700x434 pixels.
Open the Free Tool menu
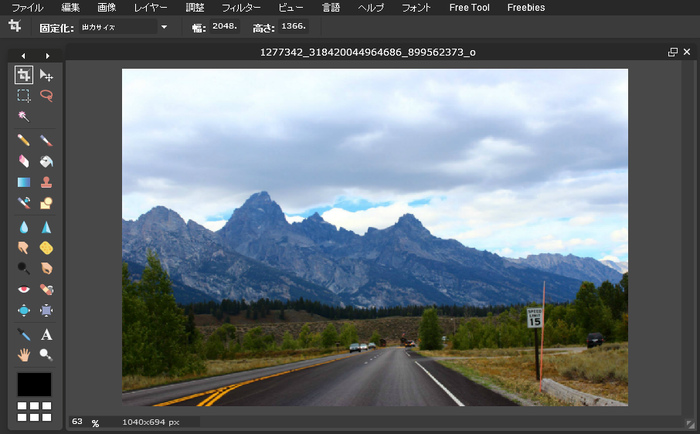469,8
